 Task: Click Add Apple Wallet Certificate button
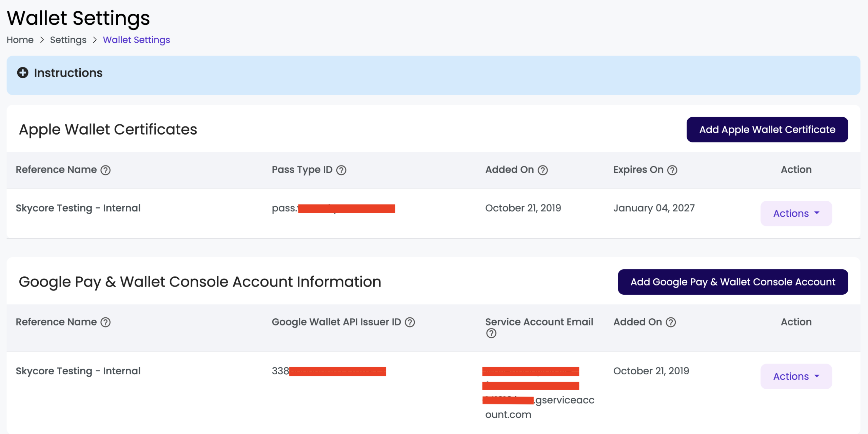tap(767, 130)
